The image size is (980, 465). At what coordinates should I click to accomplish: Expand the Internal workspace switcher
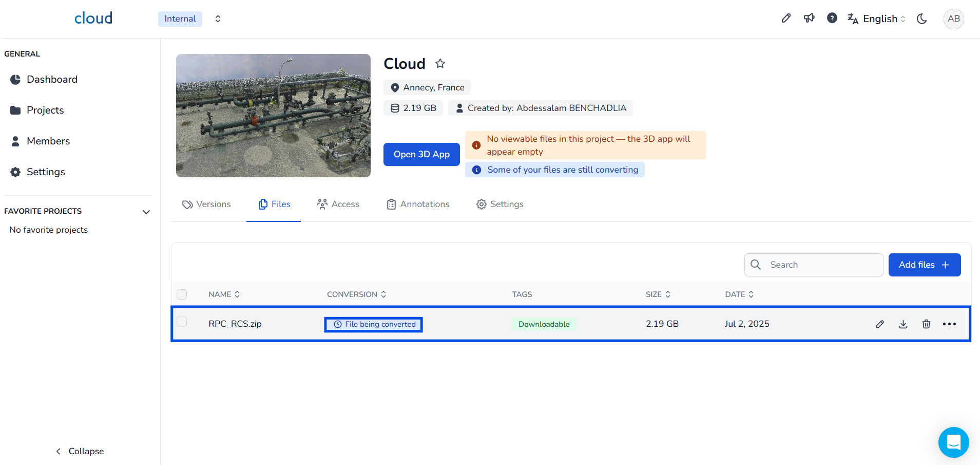pyautogui.click(x=218, y=19)
